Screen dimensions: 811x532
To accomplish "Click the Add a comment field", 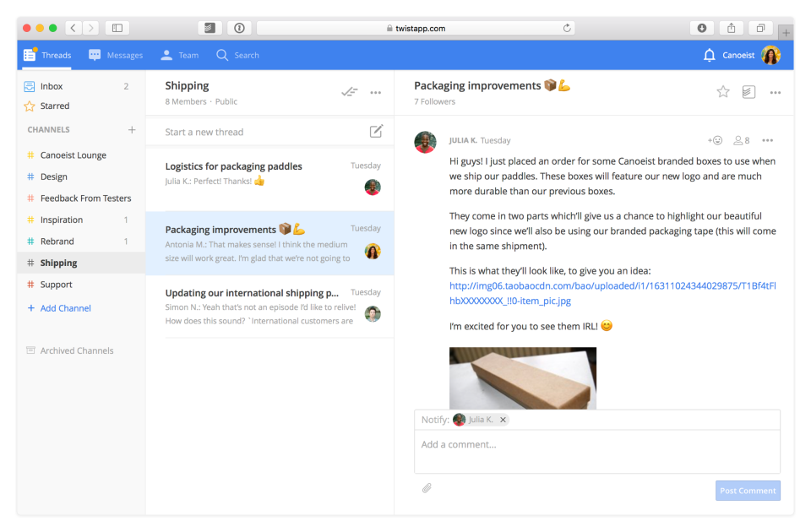I will pos(596,445).
